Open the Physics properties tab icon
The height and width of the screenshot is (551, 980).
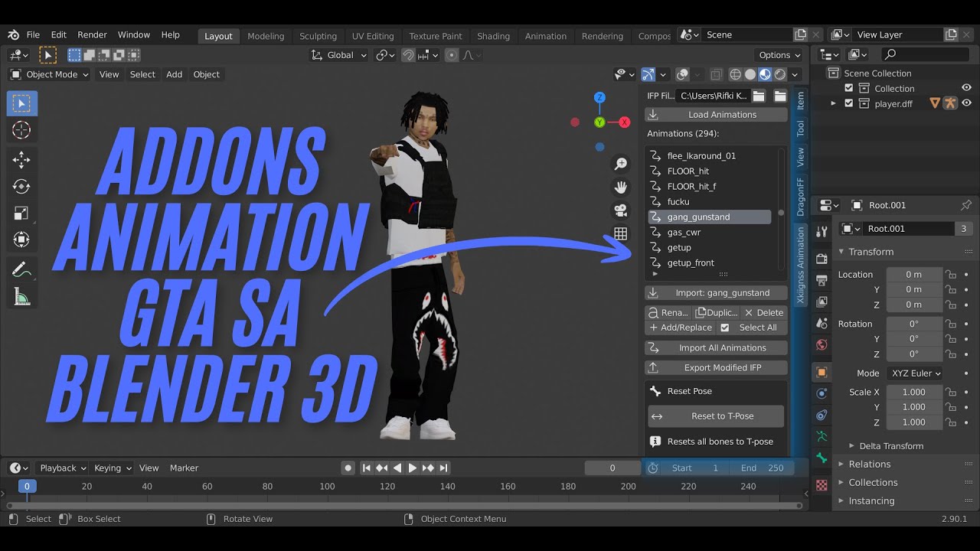(x=822, y=393)
